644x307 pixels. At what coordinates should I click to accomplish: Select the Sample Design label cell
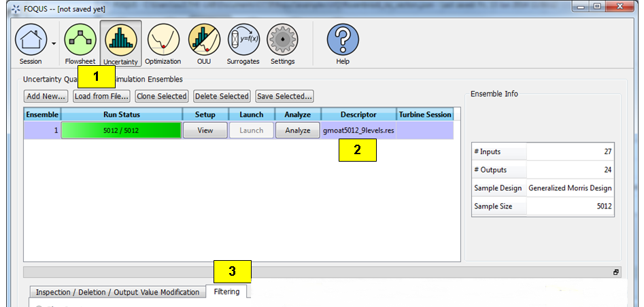click(x=499, y=188)
